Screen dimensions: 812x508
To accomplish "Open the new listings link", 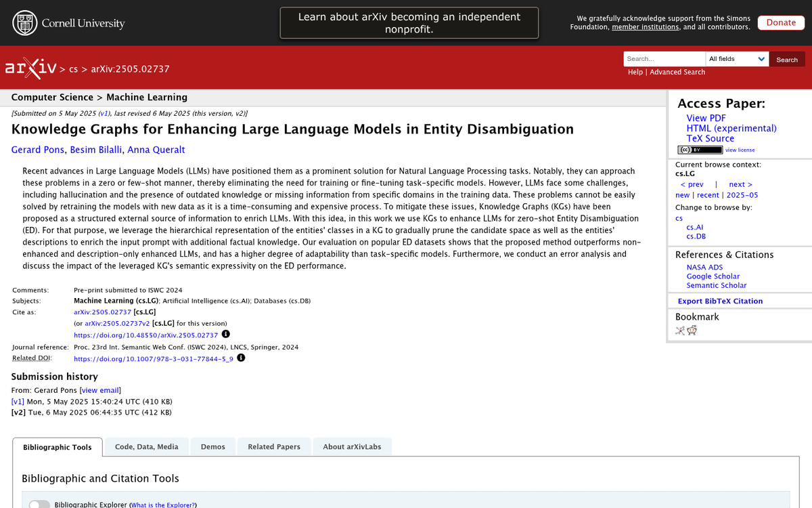I will 682,195.
